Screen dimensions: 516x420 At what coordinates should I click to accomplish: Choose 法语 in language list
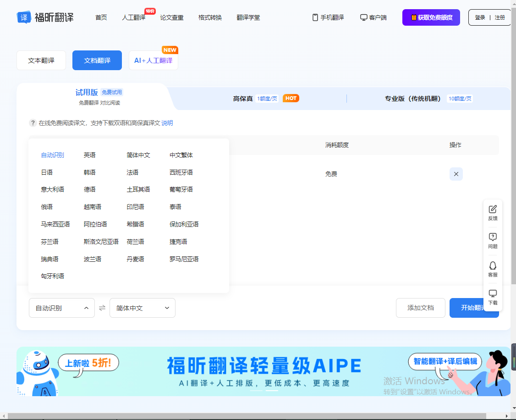click(132, 172)
